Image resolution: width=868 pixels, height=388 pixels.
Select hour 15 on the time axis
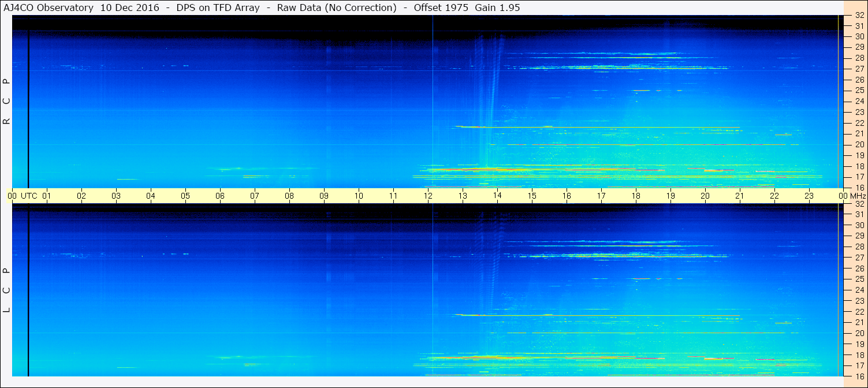(532, 196)
